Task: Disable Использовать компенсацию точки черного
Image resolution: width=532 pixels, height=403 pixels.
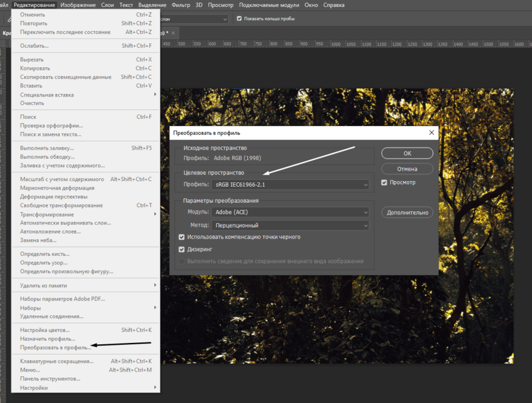Action: pos(182,237)
